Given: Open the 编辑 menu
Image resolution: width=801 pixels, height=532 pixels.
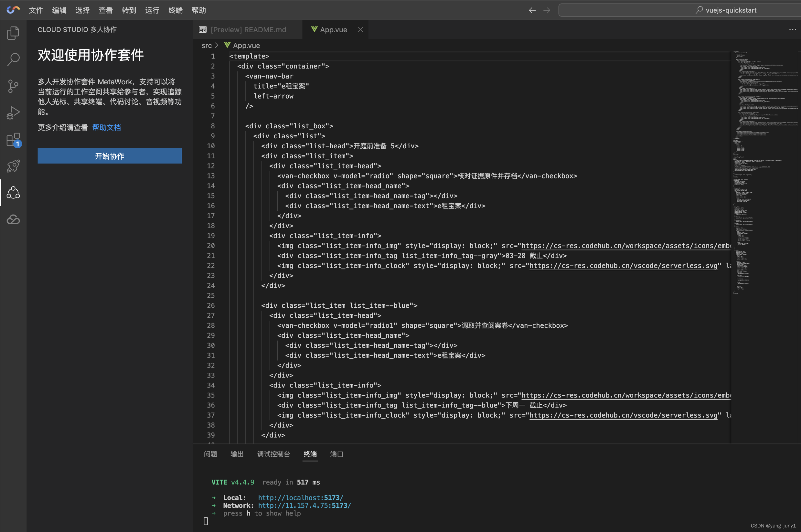Looking at the screenshot, I should point(59,10).
